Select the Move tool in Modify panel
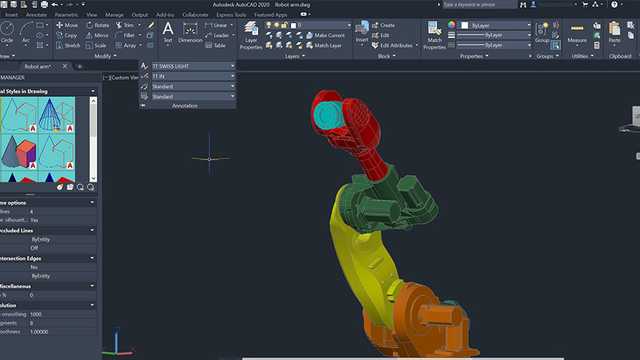This screenshot has width=640, height=360. 67,25
